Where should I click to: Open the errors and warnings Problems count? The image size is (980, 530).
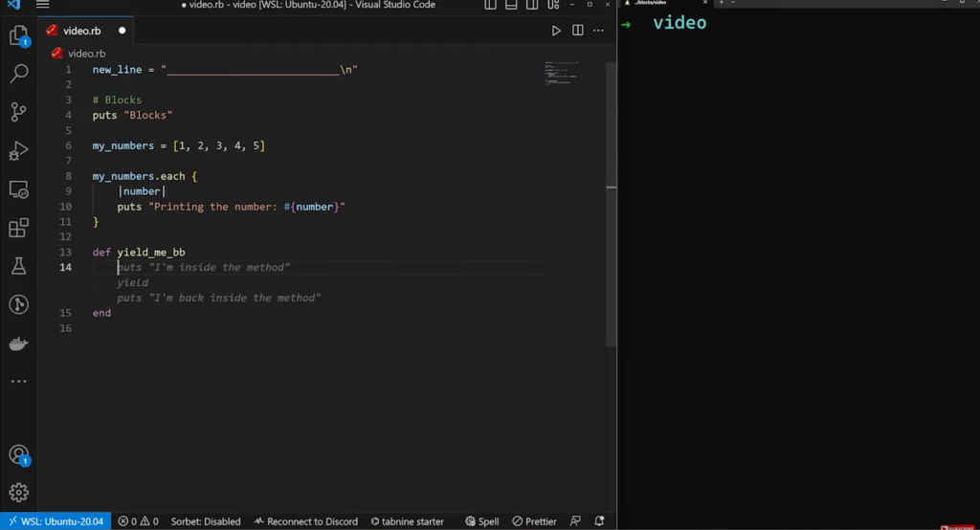pos(138,521)
